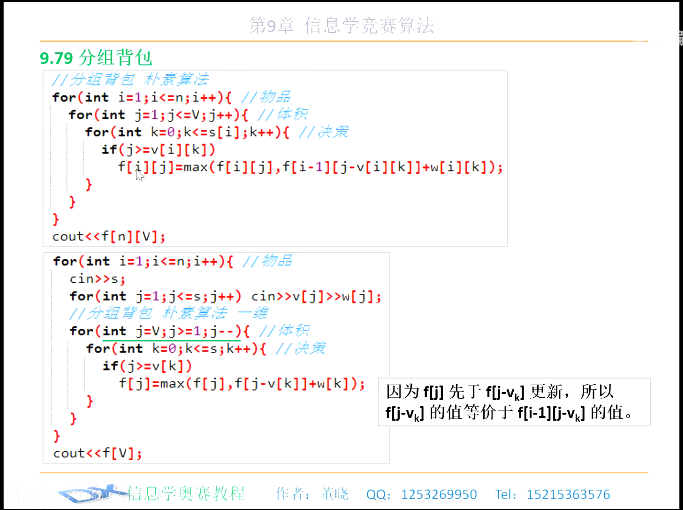Click the condition "if(j>=v[i][k])"

(x=159, y=149)
